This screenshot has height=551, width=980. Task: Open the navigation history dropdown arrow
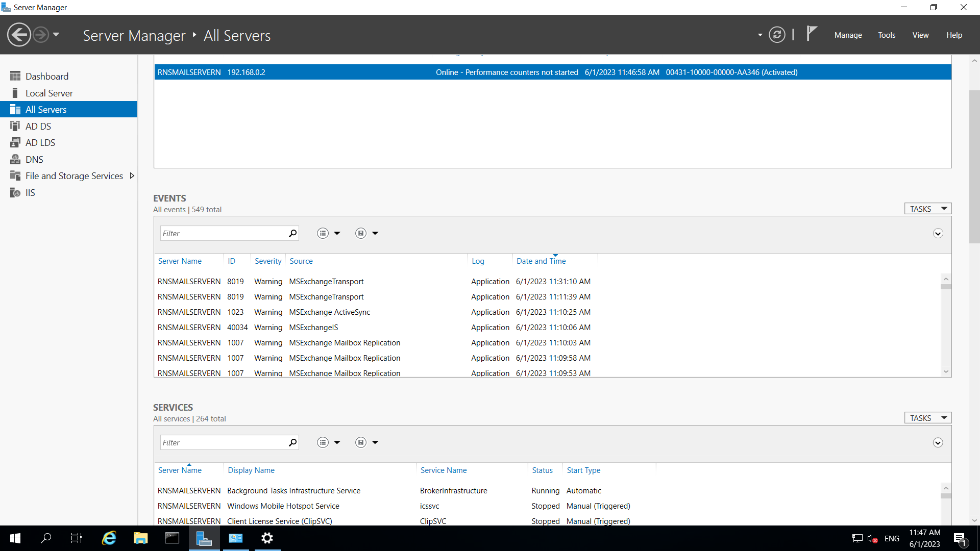(x=56, y=35)
